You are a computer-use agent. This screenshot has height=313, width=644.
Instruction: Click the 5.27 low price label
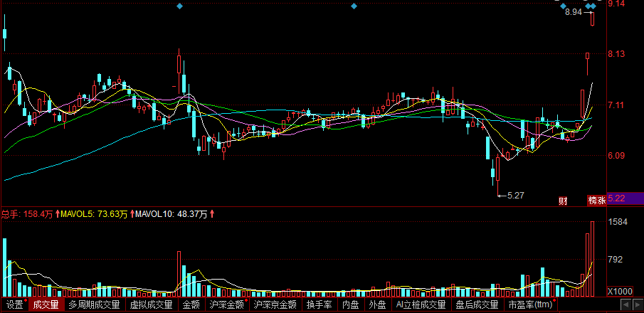coord(516,196)
